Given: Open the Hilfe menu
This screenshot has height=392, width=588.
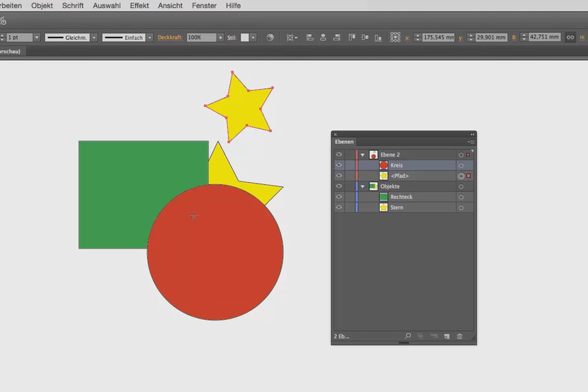Looking at the screenshot, I should click(x=233, y=6).
